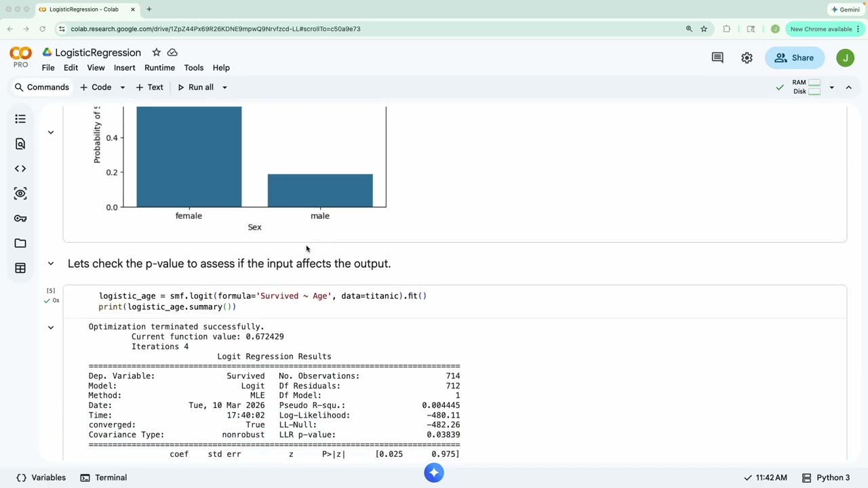Open the comments panel icon

tap(717, 58)
